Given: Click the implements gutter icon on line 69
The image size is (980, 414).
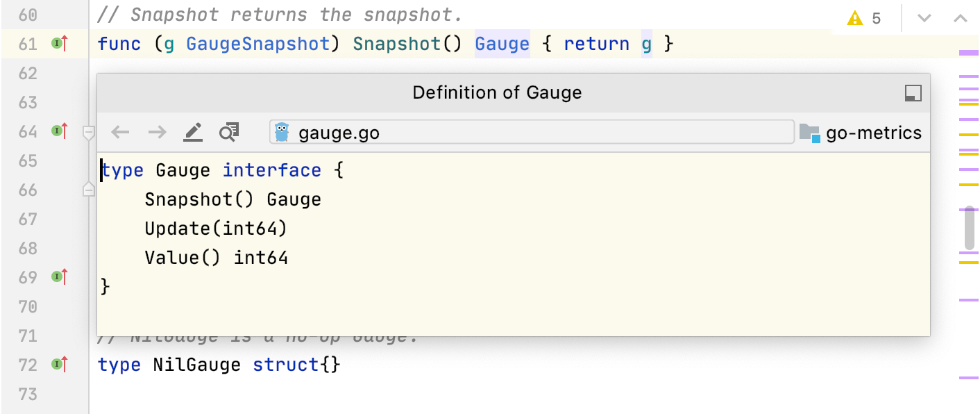Looking at the screenshot, I should (60, 276).
